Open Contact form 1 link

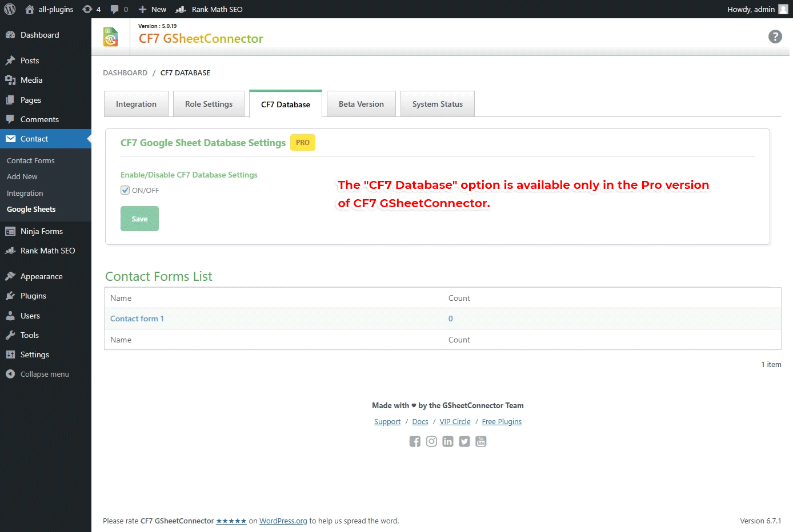137,319
